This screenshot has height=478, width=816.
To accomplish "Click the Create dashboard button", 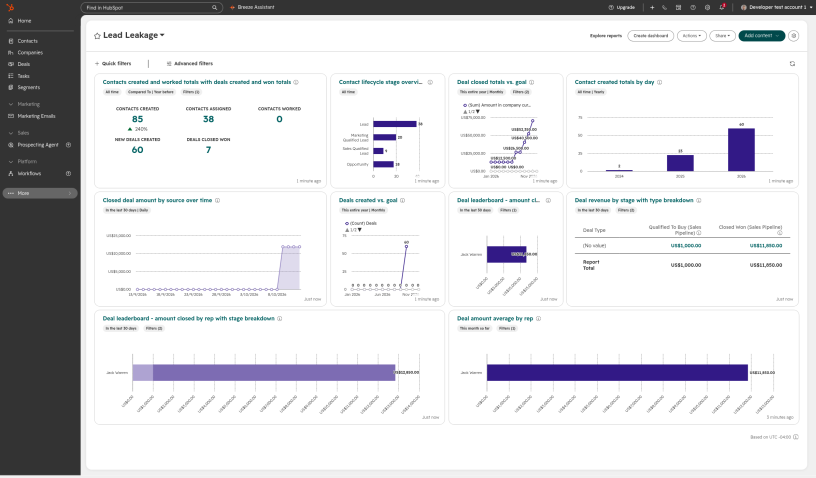I will click(651, 36).
